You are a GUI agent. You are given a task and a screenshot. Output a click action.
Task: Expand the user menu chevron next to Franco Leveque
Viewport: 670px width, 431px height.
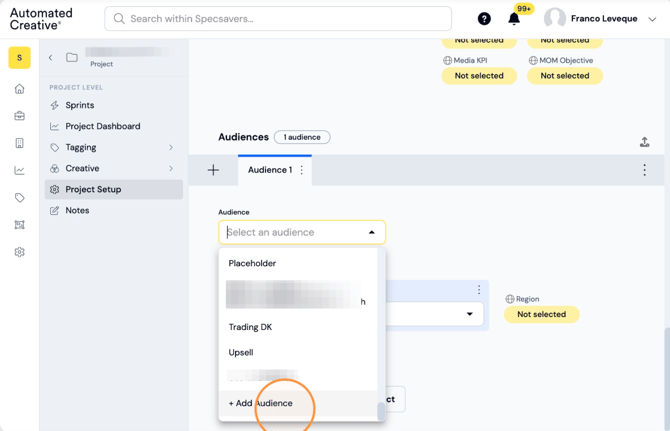pyautogui.click(x=652, y=19)
